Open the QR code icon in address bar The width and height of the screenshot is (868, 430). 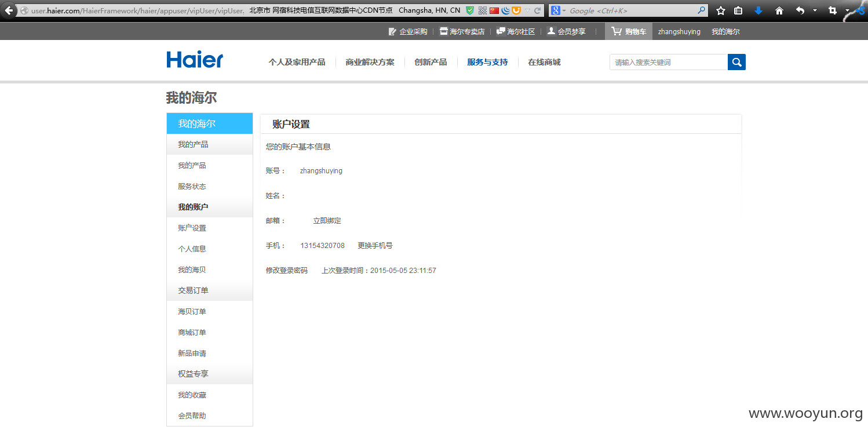click(x=482, y=10)
